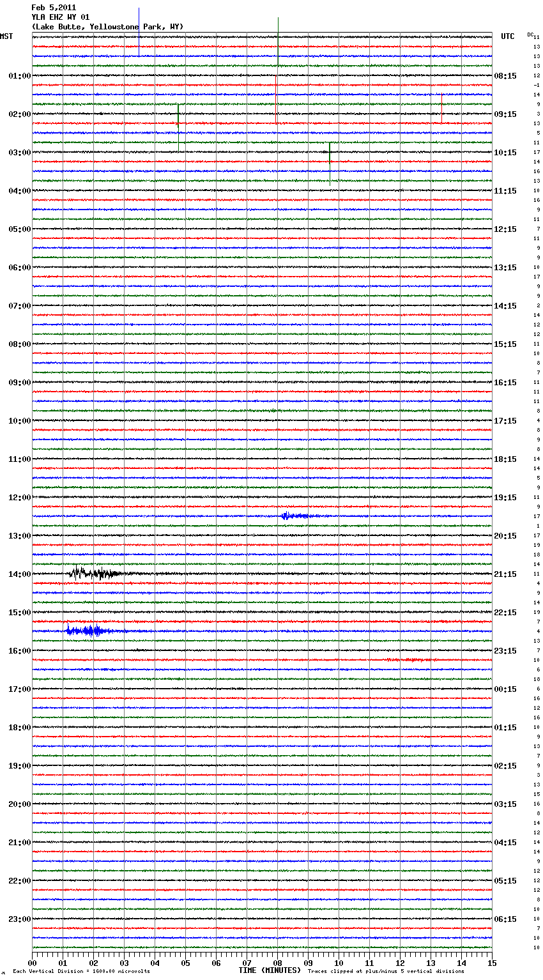Click the '13' tick on the minutes axis
Viewport: 543px width, 980px height.
431,963
